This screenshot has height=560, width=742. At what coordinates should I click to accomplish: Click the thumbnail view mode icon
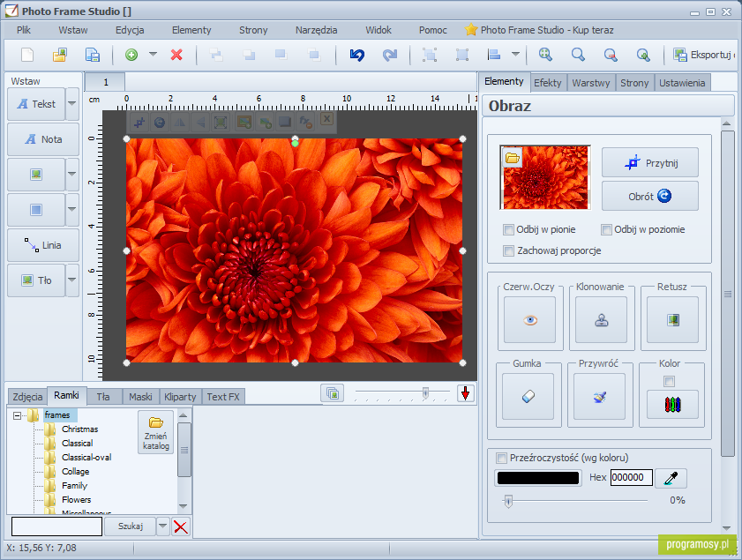333,393
